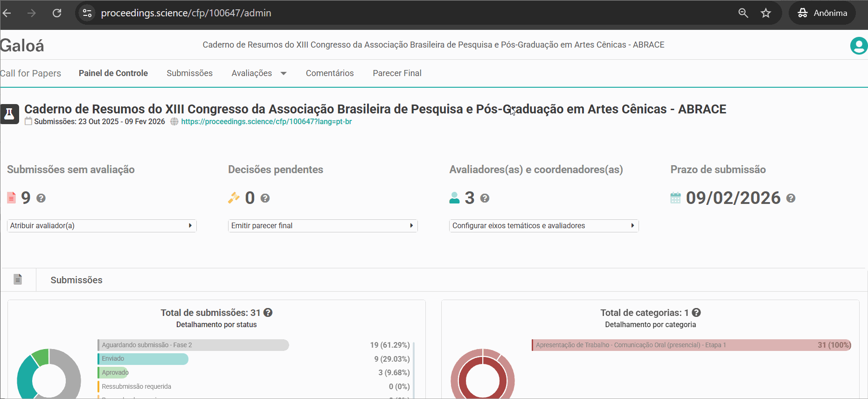868x399 pixels.
Task: Reload the page using browser refresh button
Action: click(57, 13)
